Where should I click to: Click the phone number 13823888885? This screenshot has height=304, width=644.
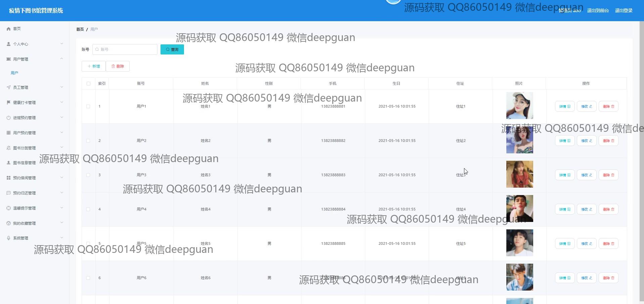pos(333,244)
